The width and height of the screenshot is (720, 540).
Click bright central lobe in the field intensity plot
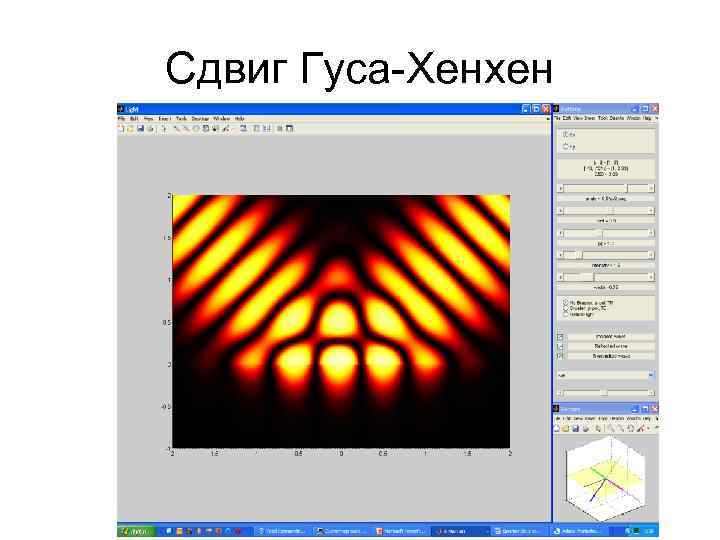coord(339,360)
